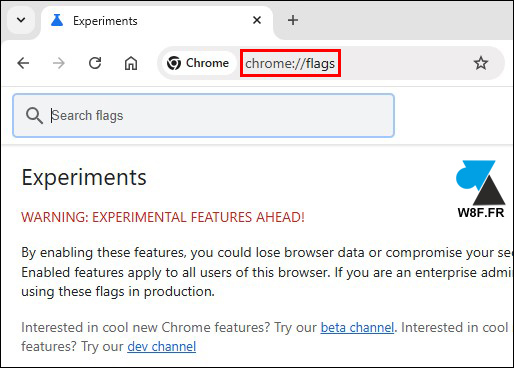Screen dimensions: 514x368
Task: Click the Chrome site info chip
Action: click(198, 63)
